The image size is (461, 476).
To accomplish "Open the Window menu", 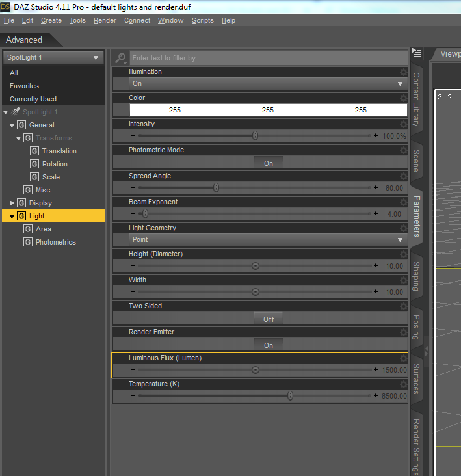I will [170, 20].
